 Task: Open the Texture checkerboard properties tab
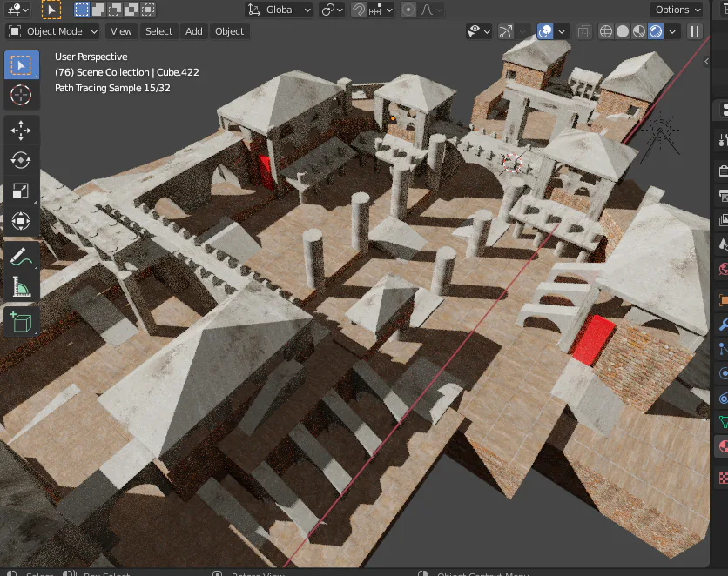723,477
